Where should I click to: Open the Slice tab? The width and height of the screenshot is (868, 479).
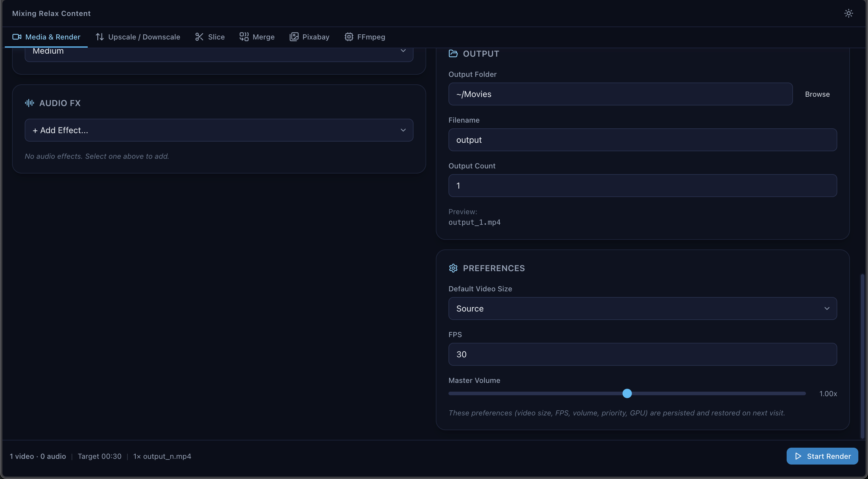pyautogui.click(x=209, y=37)
